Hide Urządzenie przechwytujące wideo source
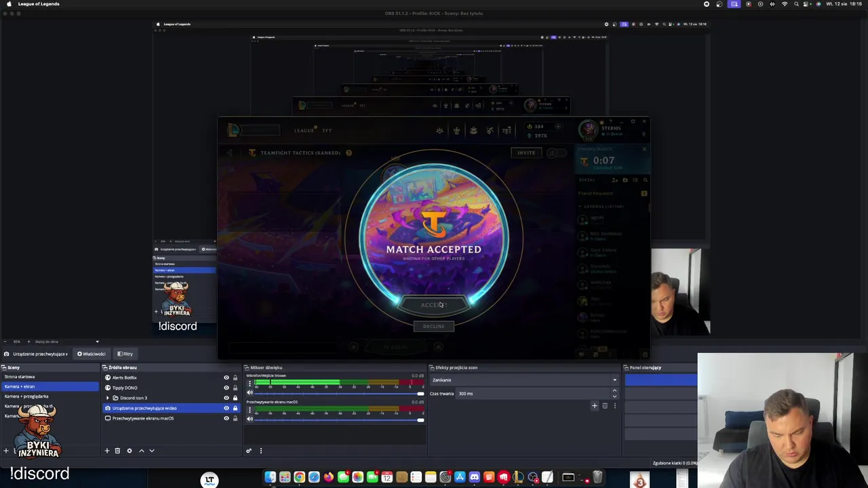 (226, 408)
